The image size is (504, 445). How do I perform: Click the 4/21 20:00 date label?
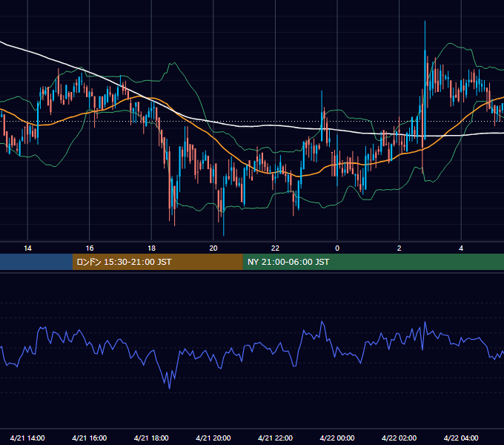(213, 438)
